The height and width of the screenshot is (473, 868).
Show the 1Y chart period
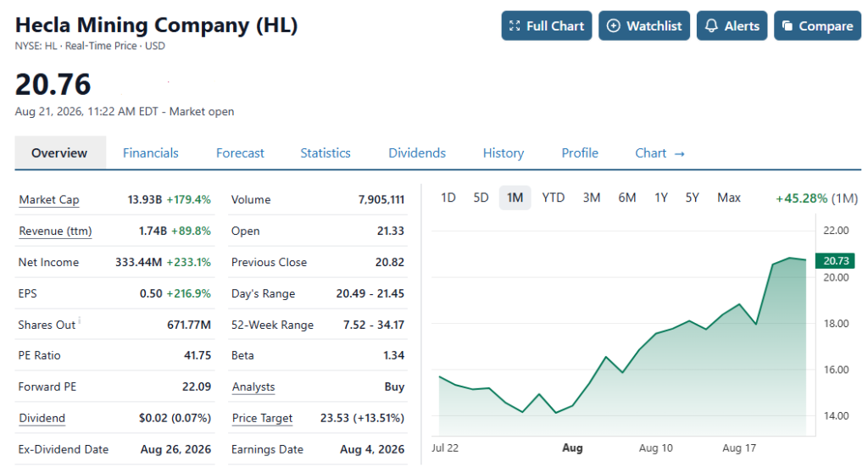[x=661, y=198]
